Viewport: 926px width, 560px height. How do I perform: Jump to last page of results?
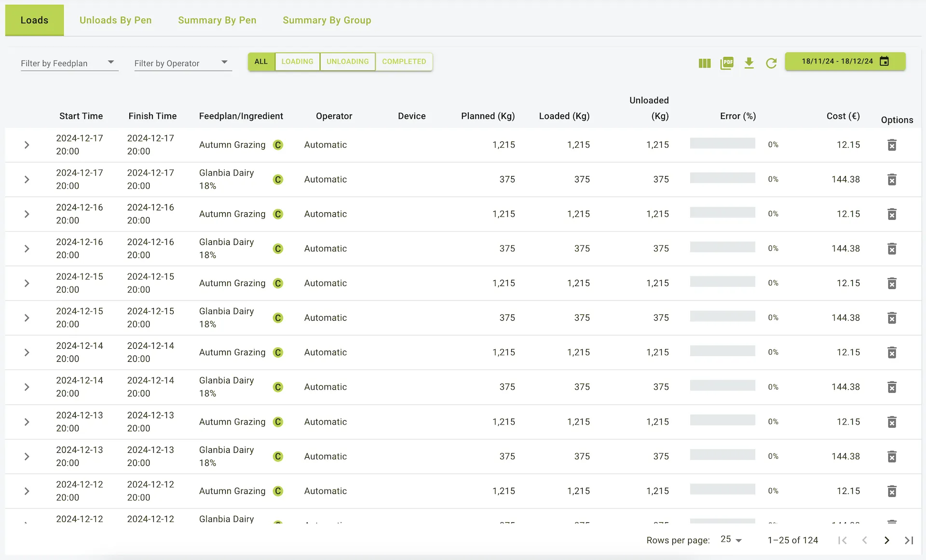coord(909,540)
